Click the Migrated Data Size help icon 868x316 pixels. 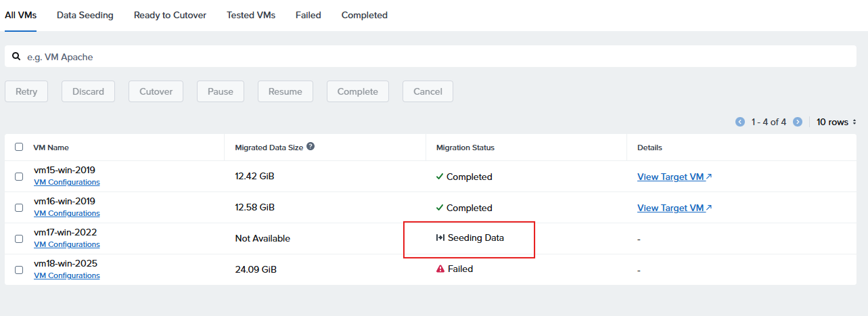click(311, 146)
